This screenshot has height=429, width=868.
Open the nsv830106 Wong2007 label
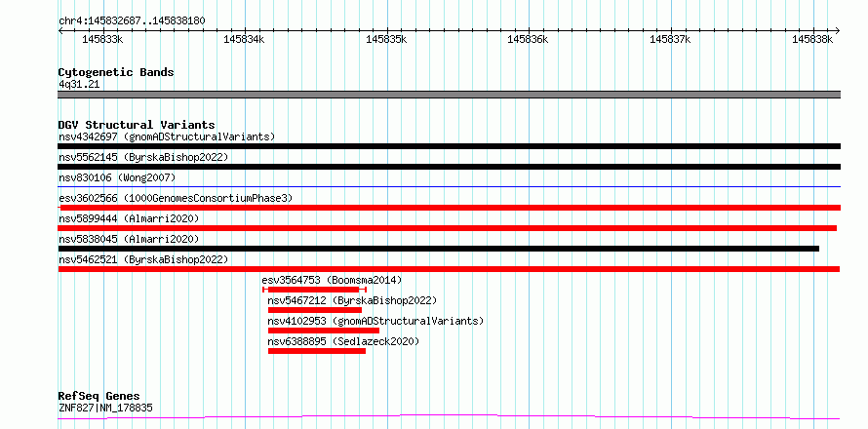pos(117,177)
